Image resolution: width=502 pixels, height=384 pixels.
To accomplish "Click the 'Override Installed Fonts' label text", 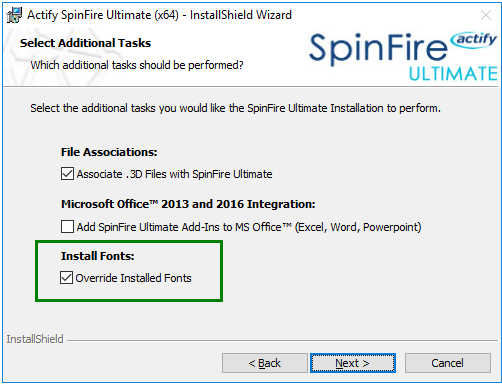I will [134, 278].
